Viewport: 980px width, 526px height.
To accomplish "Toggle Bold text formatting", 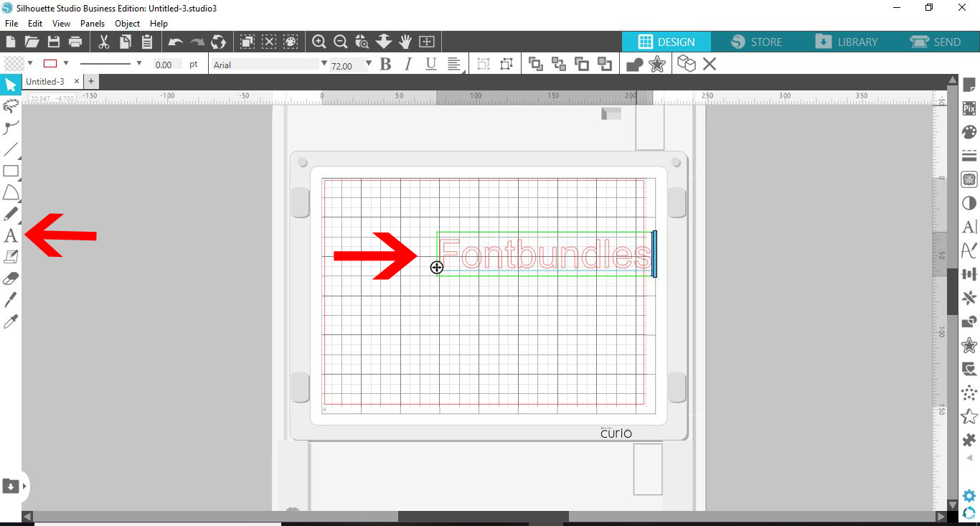I will 385,65.
